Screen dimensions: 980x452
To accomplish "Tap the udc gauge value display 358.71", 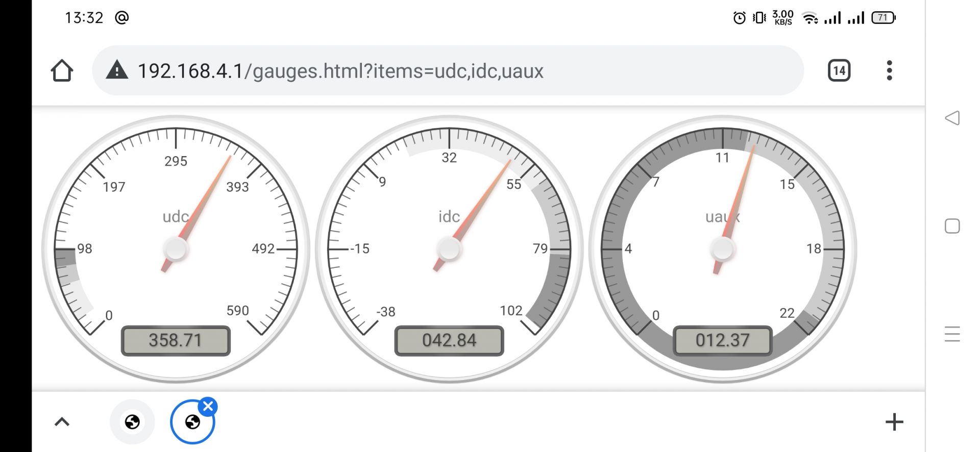I will (x=176, y=340).
